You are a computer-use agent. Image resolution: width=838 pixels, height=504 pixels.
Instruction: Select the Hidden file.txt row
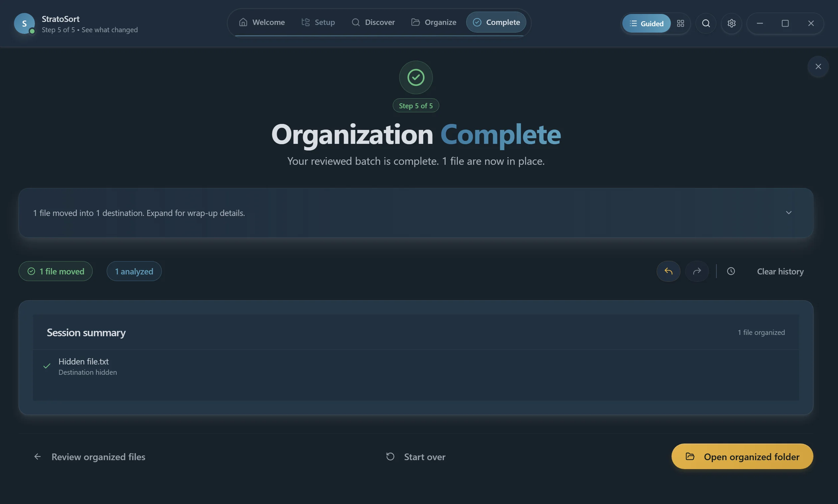415,366
